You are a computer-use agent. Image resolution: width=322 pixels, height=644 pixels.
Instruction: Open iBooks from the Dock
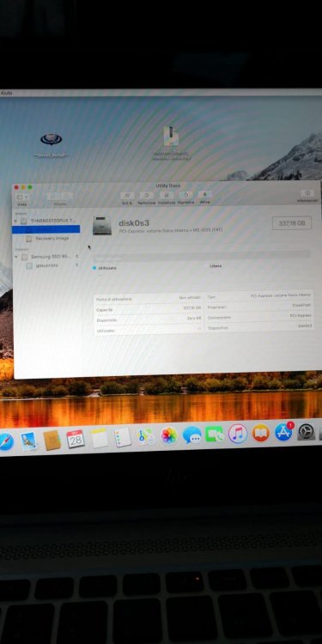click(261, 433)
